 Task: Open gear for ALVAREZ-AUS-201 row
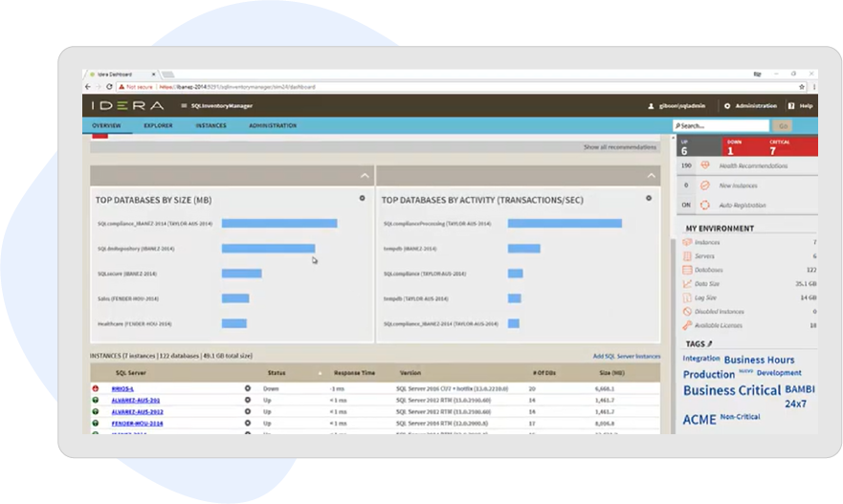248,401
